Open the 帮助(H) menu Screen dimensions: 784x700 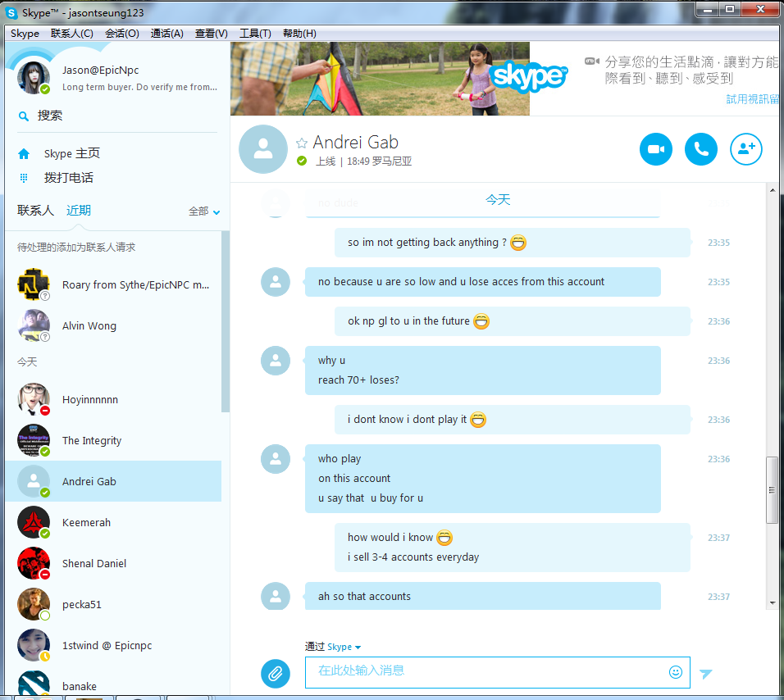point(299,34)
